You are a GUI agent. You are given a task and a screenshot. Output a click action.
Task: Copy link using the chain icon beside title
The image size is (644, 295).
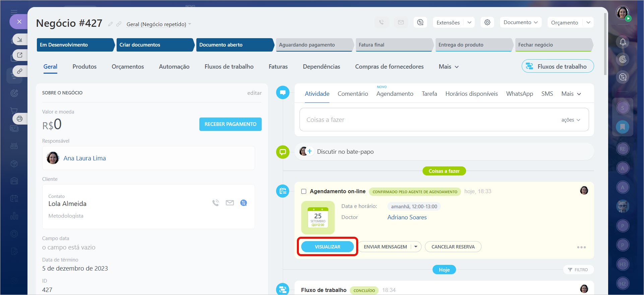click(x=119, y=24)
